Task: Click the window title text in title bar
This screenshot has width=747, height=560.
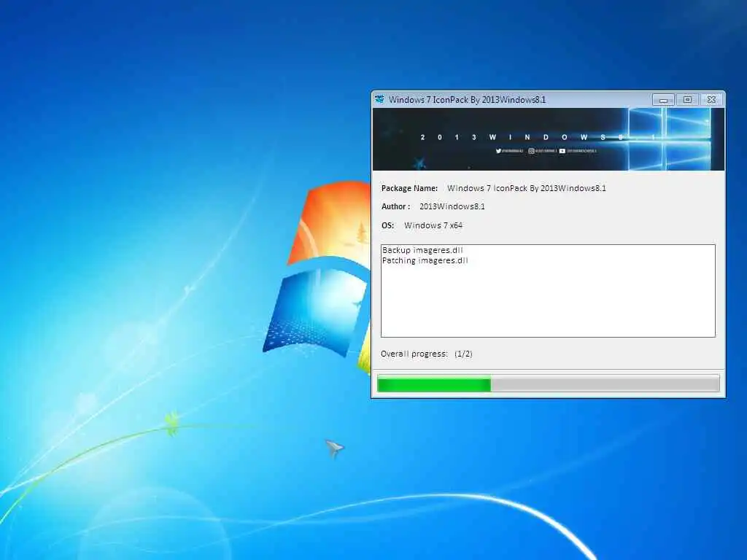Action: click(467, 99)
